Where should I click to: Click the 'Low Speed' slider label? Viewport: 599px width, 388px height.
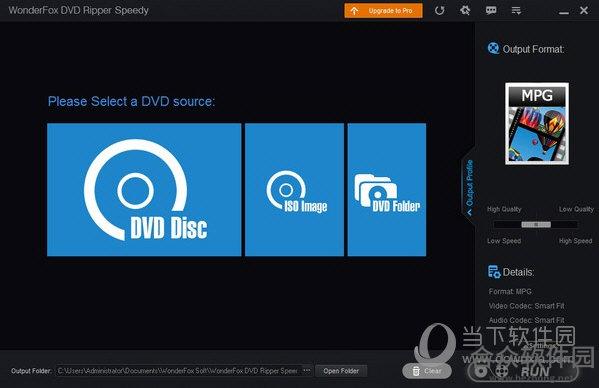tap(504, 241)
